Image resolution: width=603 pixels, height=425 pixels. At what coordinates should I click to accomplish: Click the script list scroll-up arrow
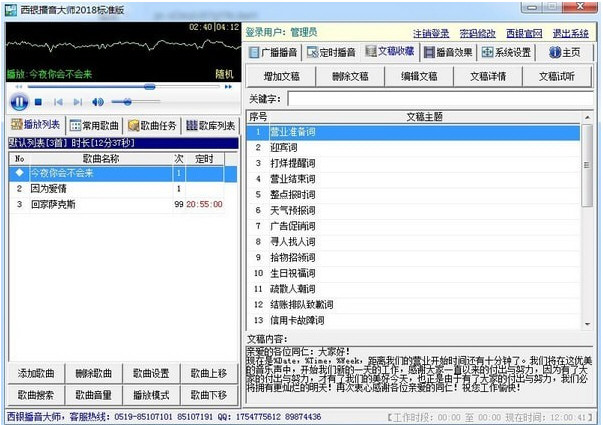click(x=587, y=117)
